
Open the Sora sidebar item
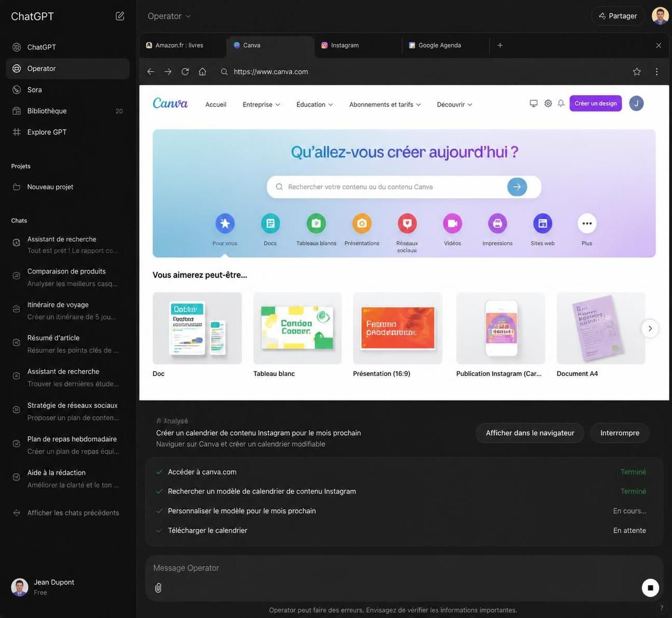point(67,89)
